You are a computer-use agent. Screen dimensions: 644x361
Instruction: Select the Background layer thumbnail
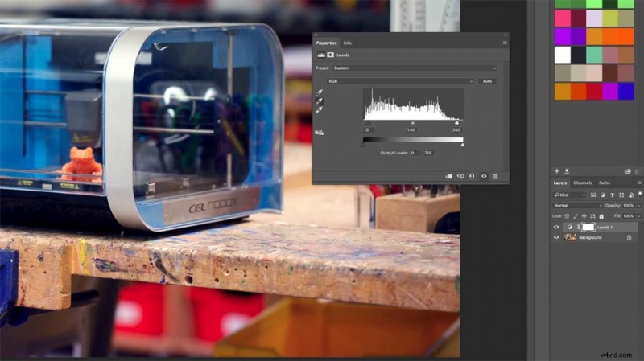[570, 237]
